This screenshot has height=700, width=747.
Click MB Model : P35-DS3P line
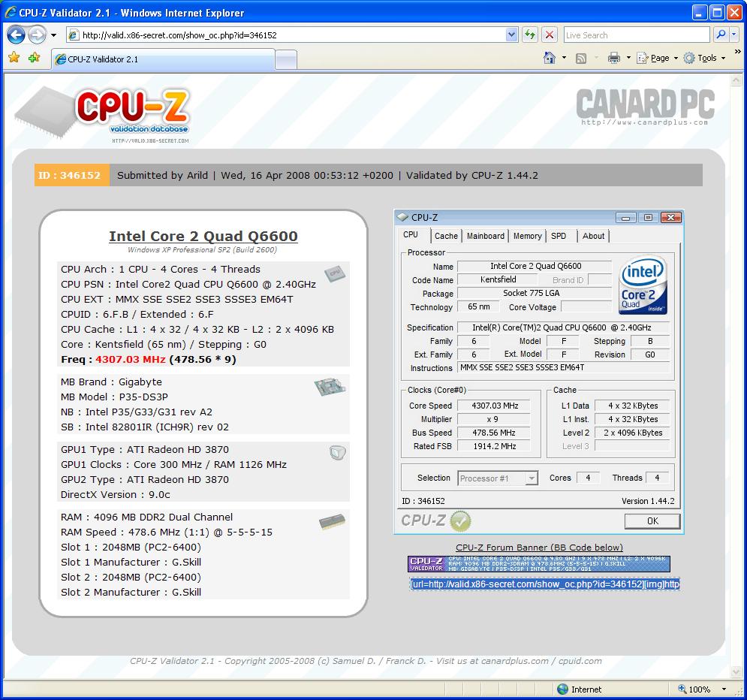(114, 397)
